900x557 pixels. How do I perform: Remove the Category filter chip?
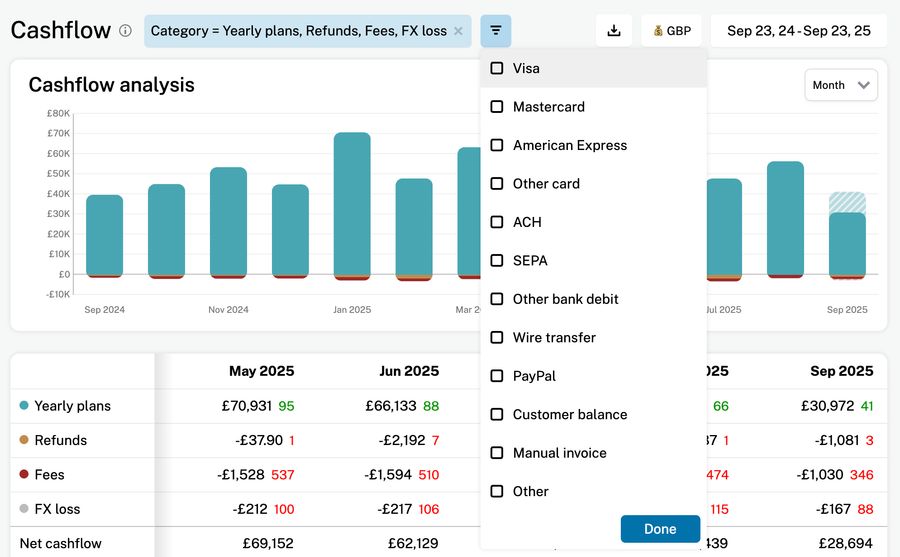tap(458, 31)
